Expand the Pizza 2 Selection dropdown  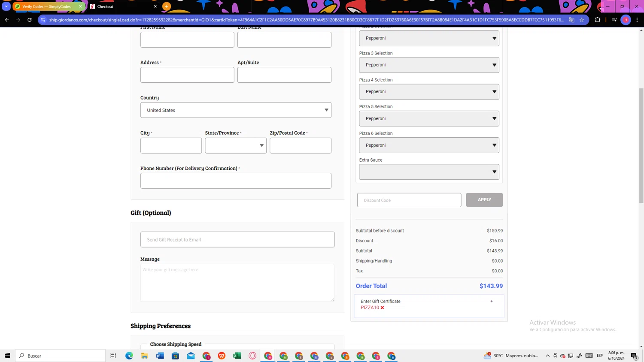point(429,38)
